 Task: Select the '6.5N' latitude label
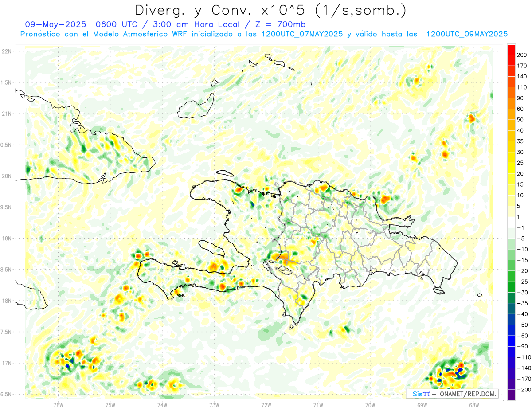point(6,395)
